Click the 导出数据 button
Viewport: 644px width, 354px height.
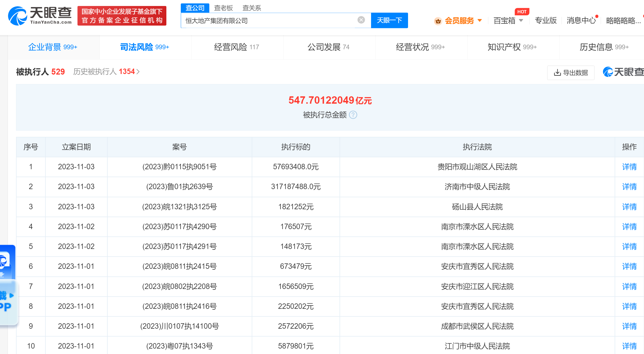click(571, 73)
